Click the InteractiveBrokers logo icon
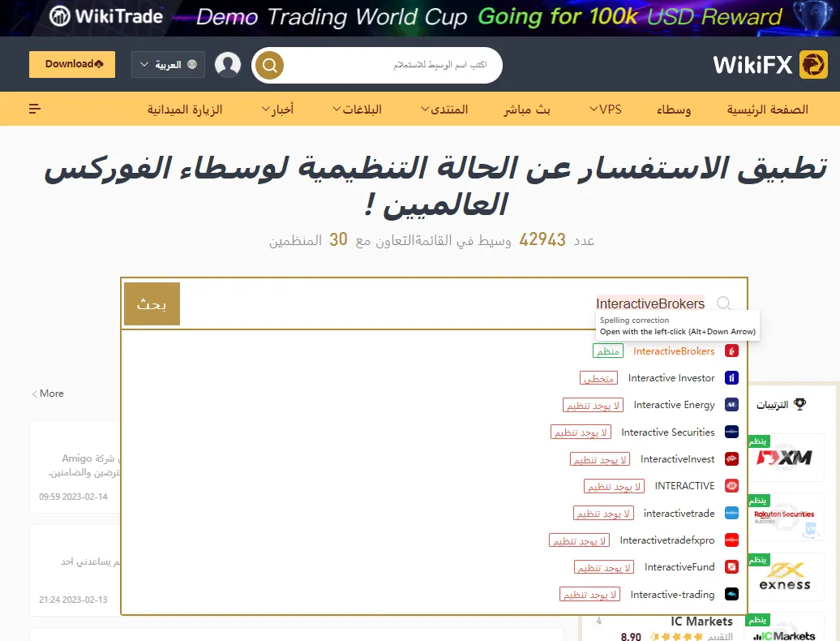 pos(732,351)
